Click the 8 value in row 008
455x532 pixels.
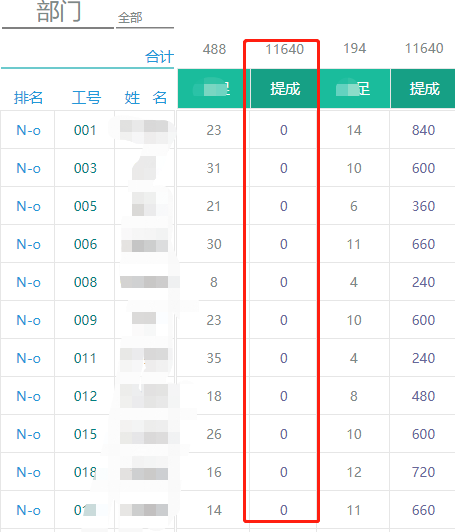coord(214,282)
